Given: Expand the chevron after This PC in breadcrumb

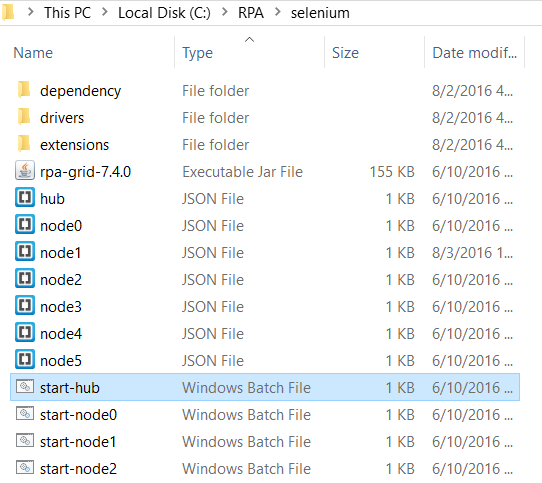Looking at the screenshot, I should (104, 12).
